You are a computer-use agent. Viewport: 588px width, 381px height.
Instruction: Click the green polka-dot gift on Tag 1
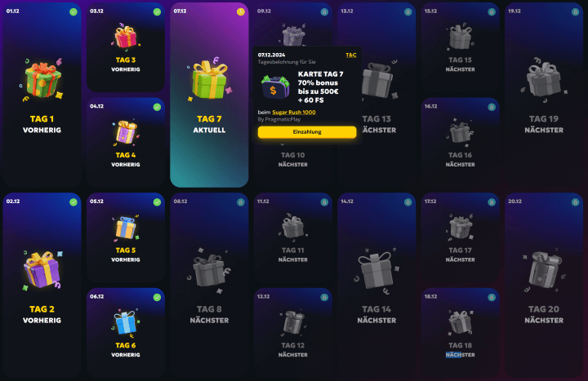(42, 80)
